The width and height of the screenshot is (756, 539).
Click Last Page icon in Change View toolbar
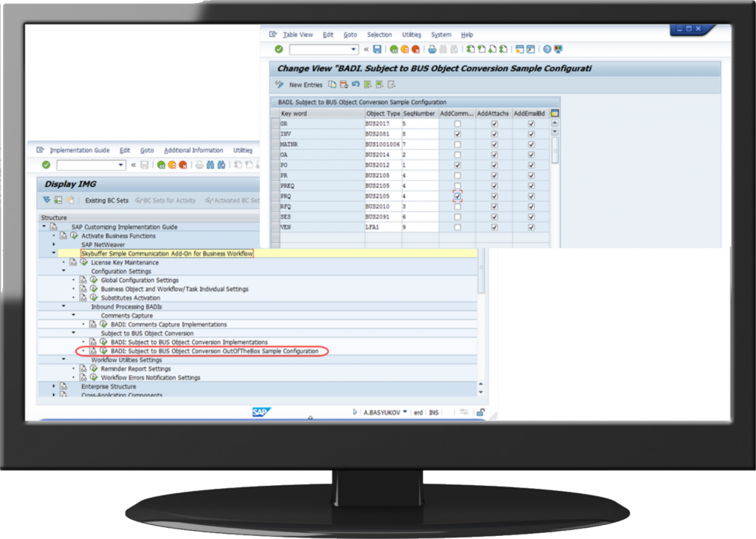point(504,49)
